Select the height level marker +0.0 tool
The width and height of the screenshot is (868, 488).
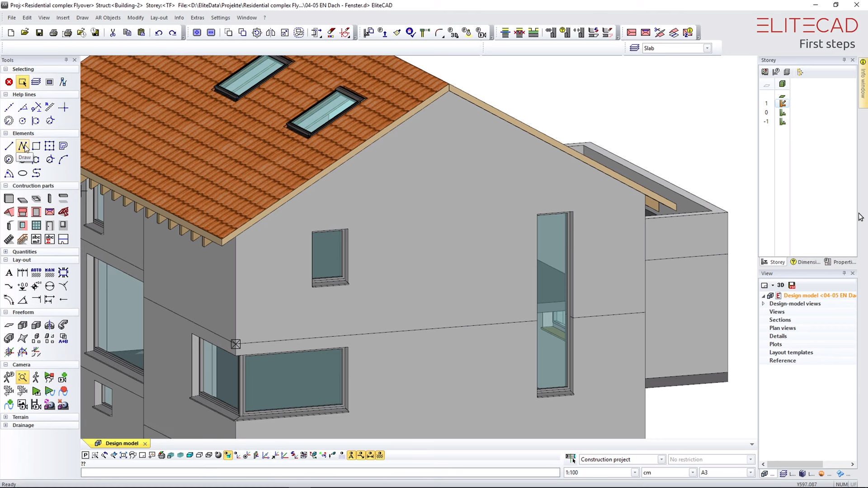tap(23, 286)
